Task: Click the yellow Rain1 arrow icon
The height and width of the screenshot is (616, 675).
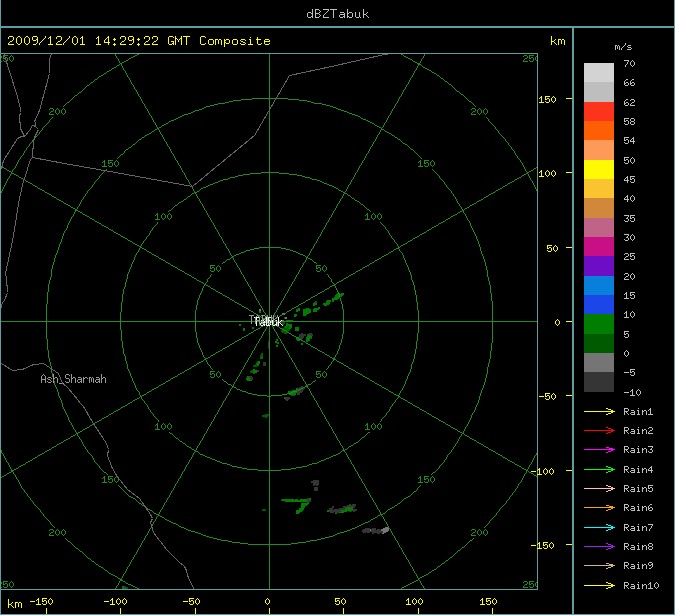Action: pyautogui.click(x=599, y=412)
